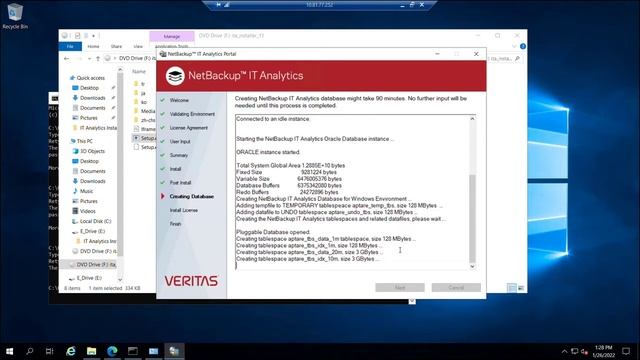
Task: Open the File Explorer help icon
Action: coord(522,47)
